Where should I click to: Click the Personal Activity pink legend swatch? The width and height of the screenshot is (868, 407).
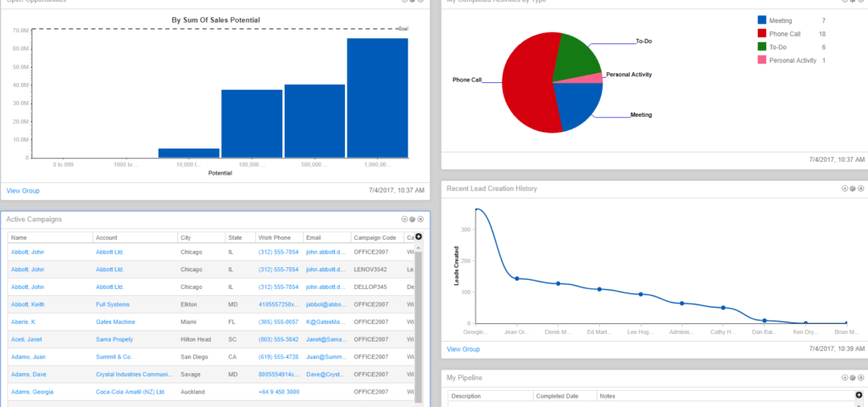[762, 60]
